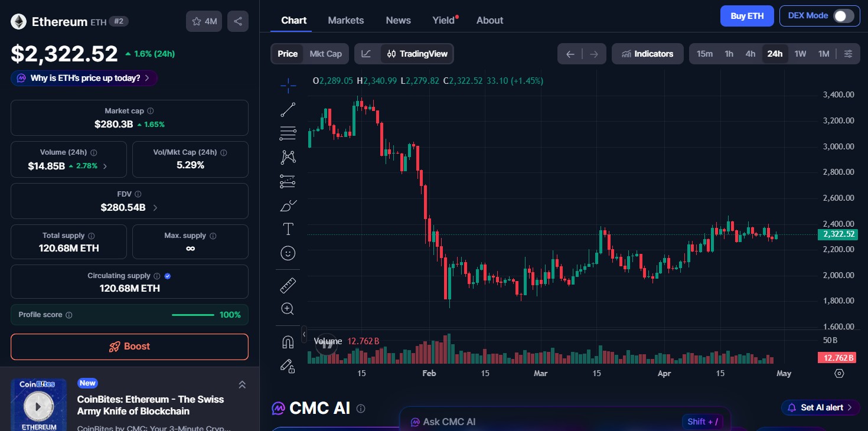Open "Why is ETH's price up today?"
This screenshot has width=868, height=431.
point(83,78)
